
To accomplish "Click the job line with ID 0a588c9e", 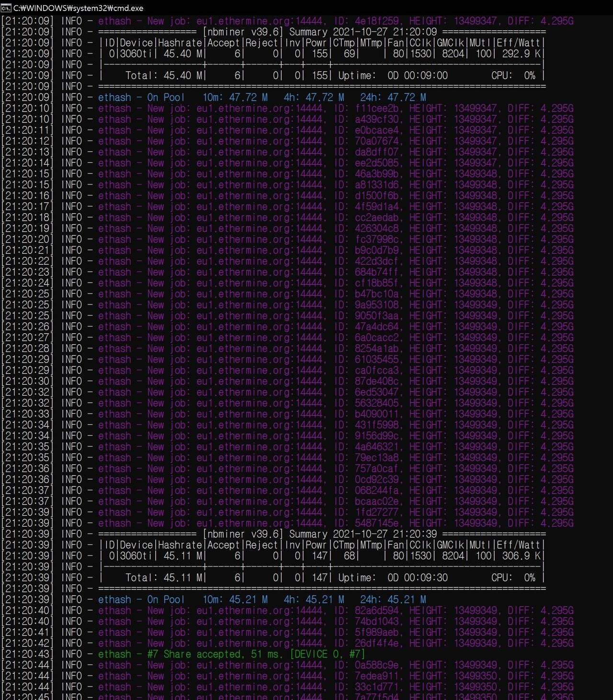I will click(287, 665).
